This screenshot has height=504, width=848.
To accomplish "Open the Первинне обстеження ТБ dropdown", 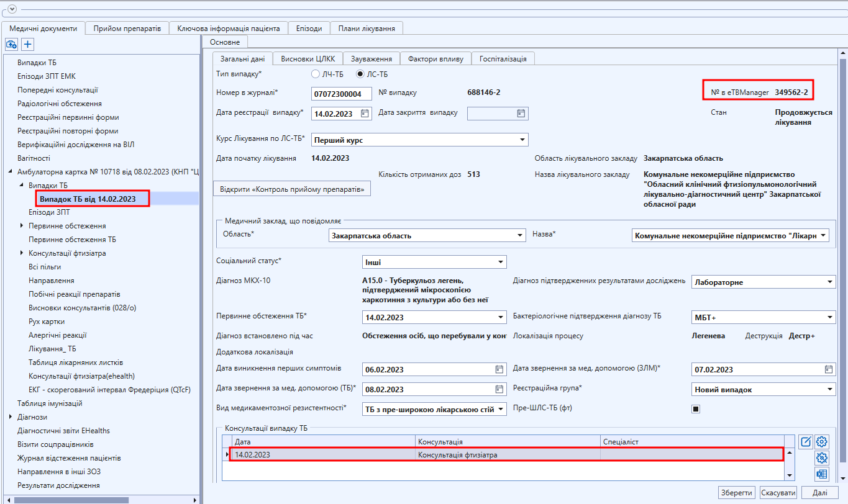I will [501, 318].
